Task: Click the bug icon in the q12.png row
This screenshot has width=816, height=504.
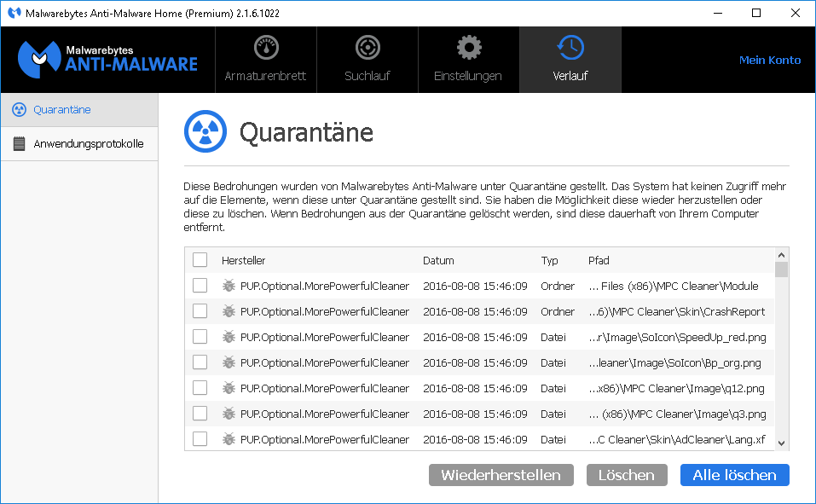Action: click(229, 387)
